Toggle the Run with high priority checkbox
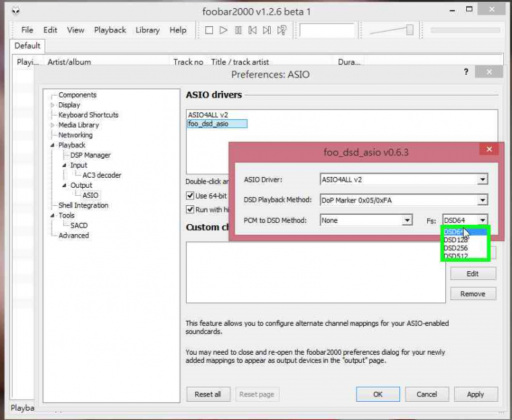 [x=190, y=209]
